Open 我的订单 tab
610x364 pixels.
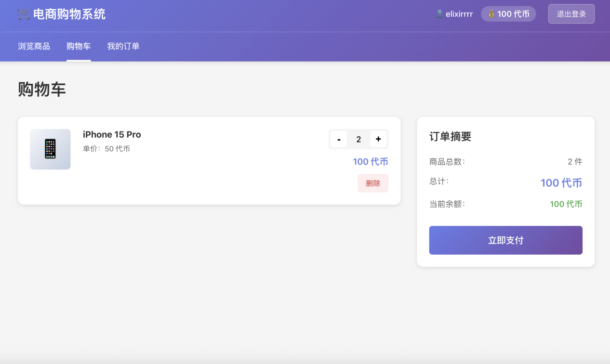pos(123,46)
